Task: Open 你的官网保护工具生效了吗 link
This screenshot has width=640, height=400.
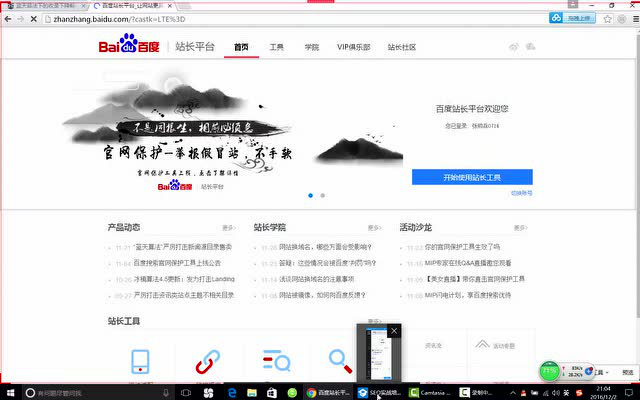Action: coord(462,247)
